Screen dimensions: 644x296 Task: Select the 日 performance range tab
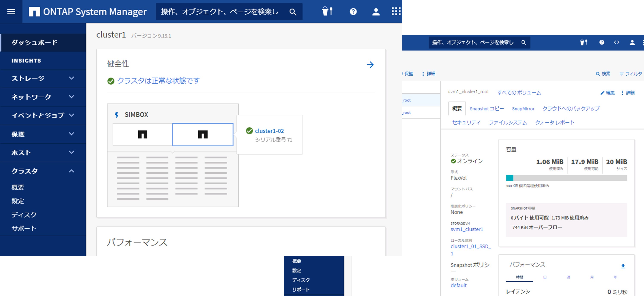(x=545, y=277)
